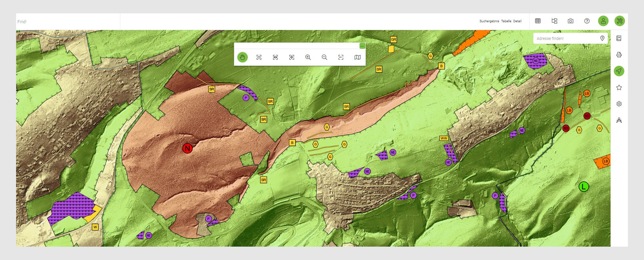Activate the pan hand tool
This screenshot has width=644, height=260.
pyautogui.click(x=242, y=57)
